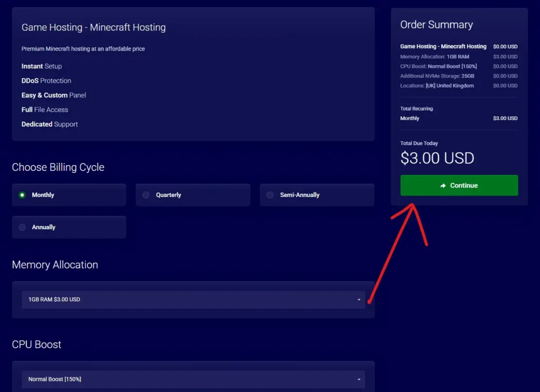Click the 'Instant Setup' feature text
This screenshot has width=540, height=392.
tap(42, 66)
